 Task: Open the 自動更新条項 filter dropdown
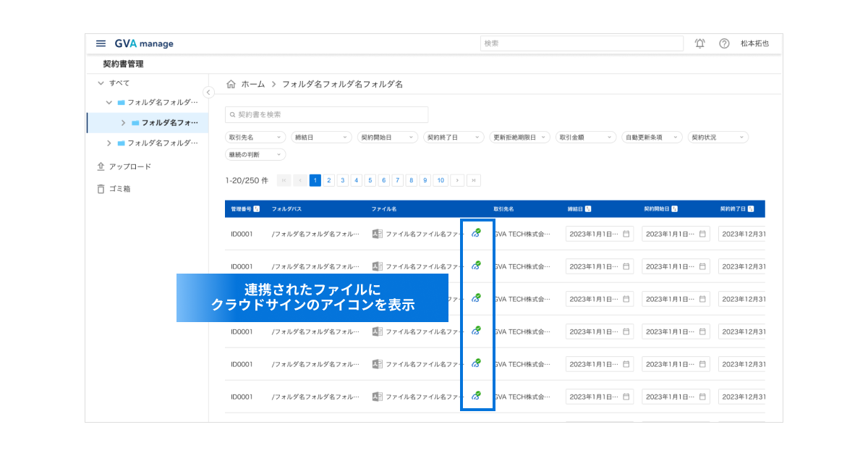[652, 137]
